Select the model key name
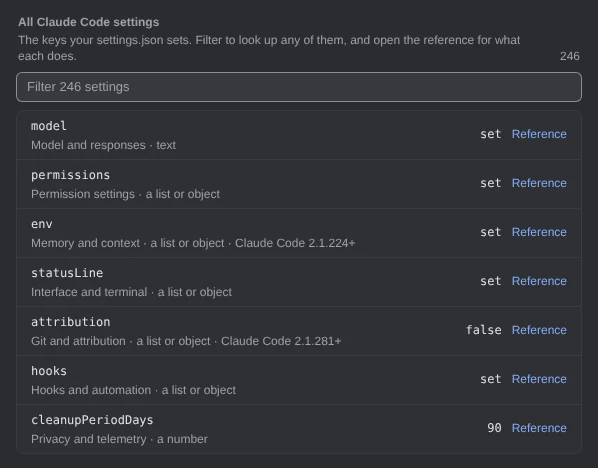The height and width of the screenshot is (468, 598). (x=49, y=126)
